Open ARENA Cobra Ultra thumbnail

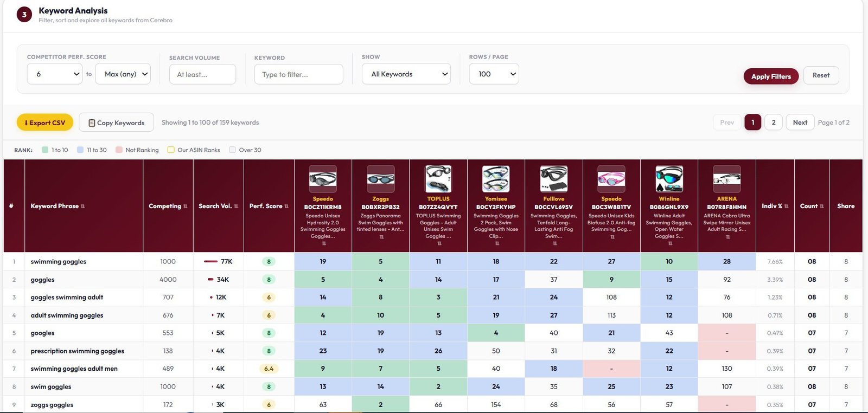click(727, 179)
